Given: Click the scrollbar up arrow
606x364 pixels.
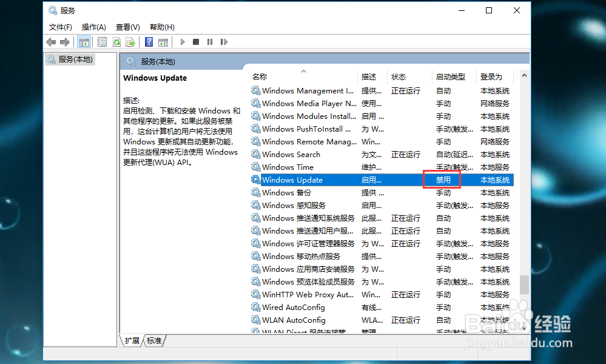Looking at the screenshot, I should 524,76.
